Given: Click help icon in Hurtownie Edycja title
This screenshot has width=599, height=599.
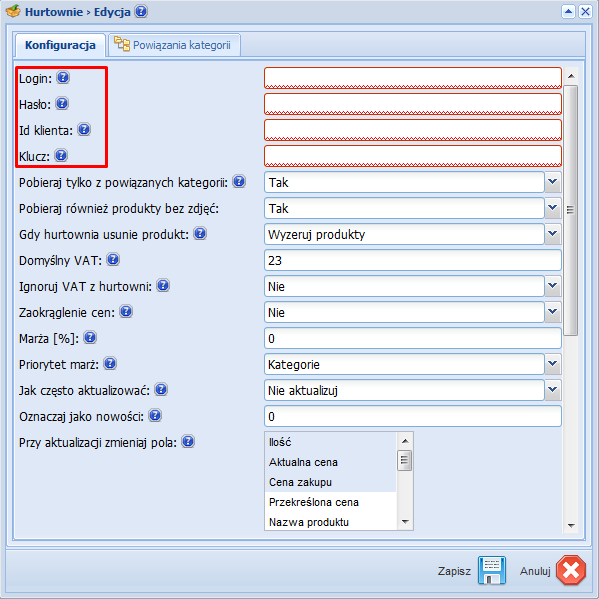Looking at the screenshot, I should click(x=141, y=11).
